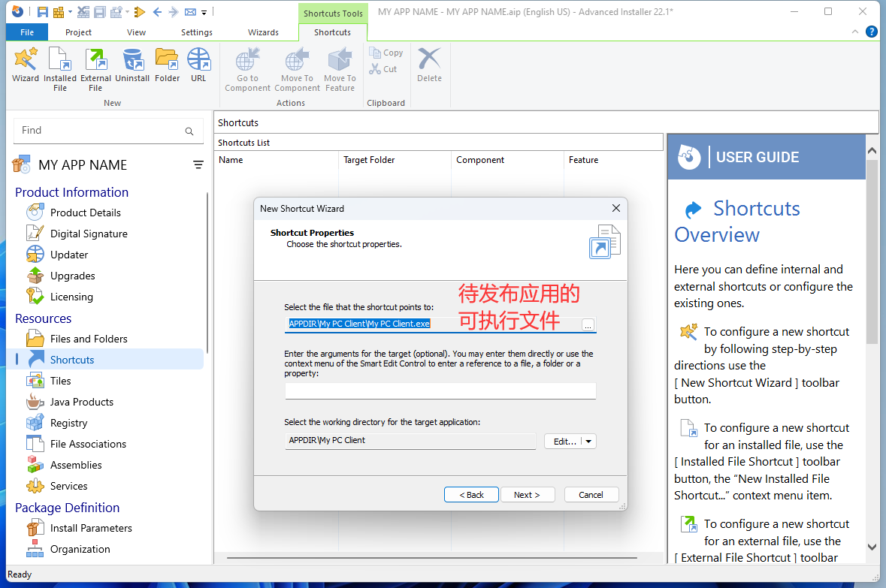This screenshot has width=886, height=588.
Task: Click the < Back button
Action: pos(471,495)
